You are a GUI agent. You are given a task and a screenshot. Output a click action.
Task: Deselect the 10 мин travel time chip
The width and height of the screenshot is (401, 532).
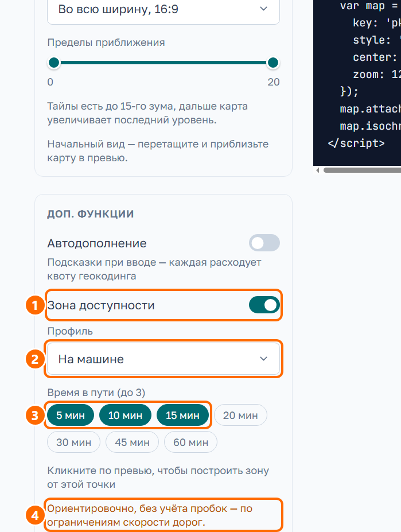click(x=125, y=415)
